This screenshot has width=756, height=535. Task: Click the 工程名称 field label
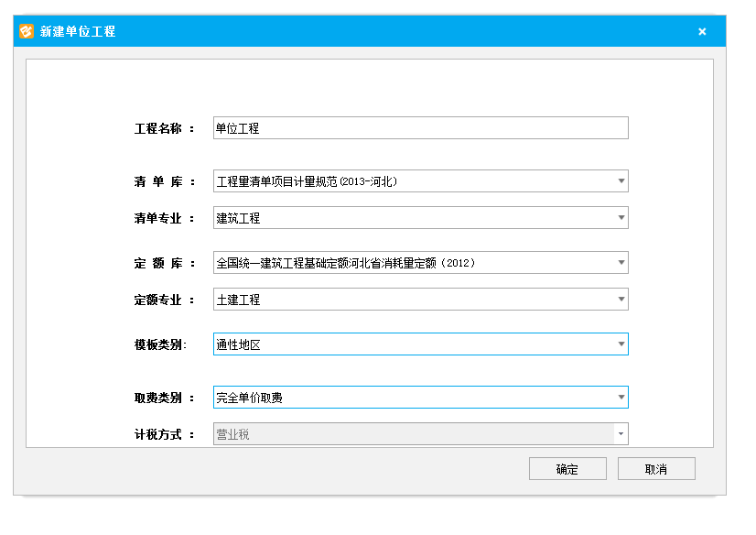(x=164, y=128)
